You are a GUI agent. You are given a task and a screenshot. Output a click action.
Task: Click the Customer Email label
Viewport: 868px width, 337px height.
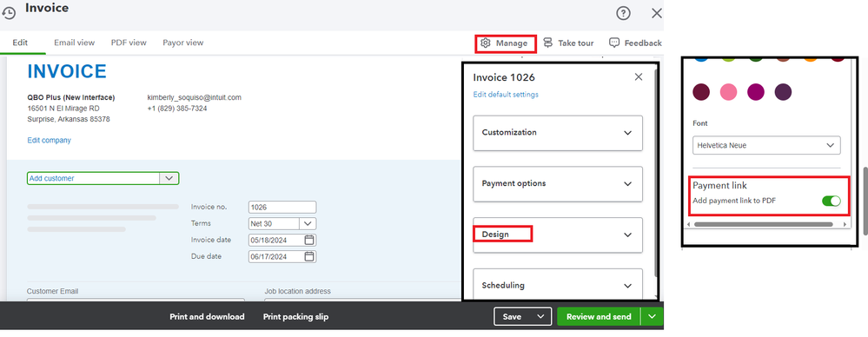53,291
